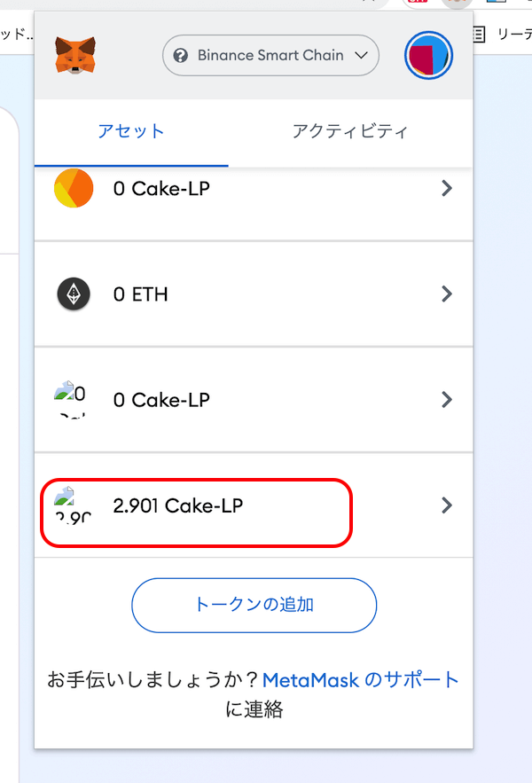The width and height of the screenshot is (532, 783).
Task: Select the 2.901 Cake-LP asset row
Action: [x=254, y=505]
